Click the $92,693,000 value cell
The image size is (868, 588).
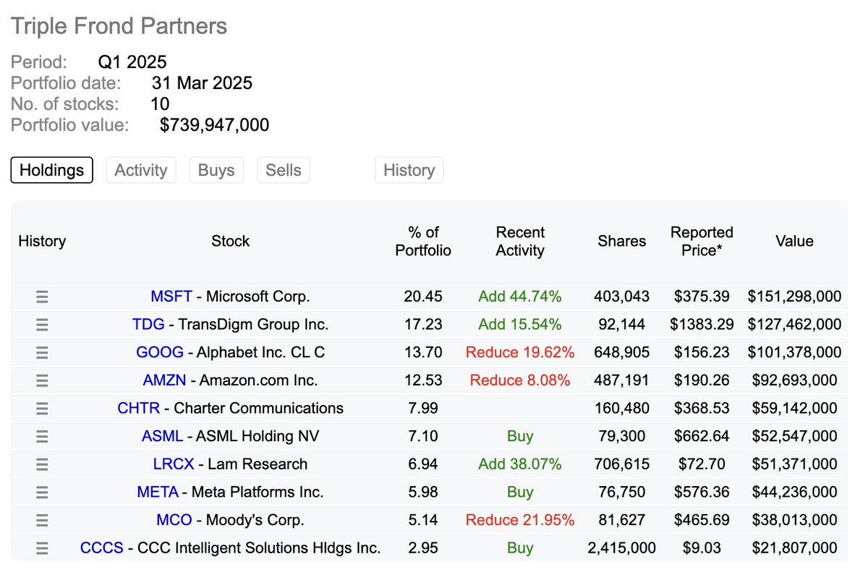(x=794, y=380)
